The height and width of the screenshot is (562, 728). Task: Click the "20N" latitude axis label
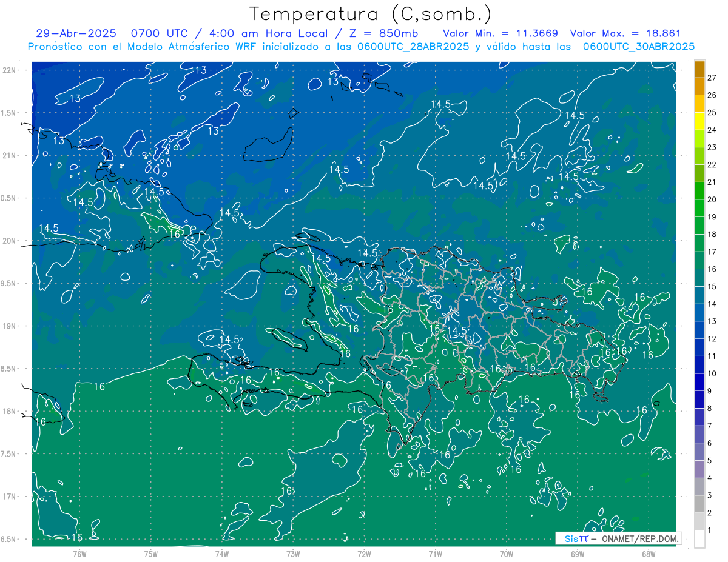coord(9,241)
